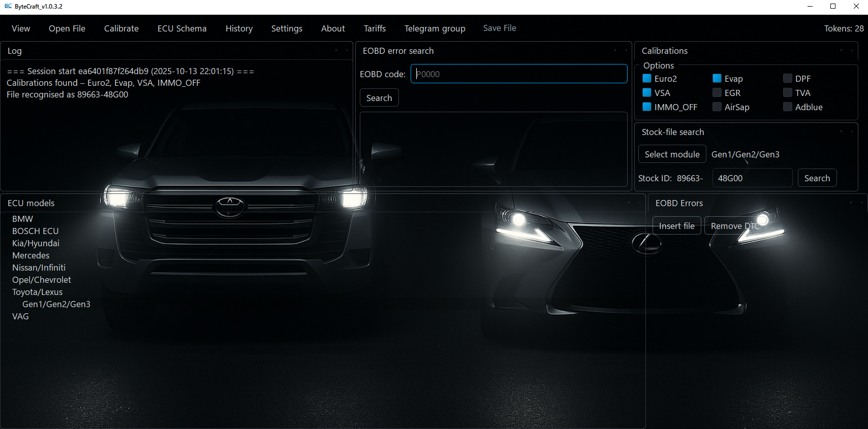
Task: Close the EOBD error search panel
Action: (x=626, y=50)
